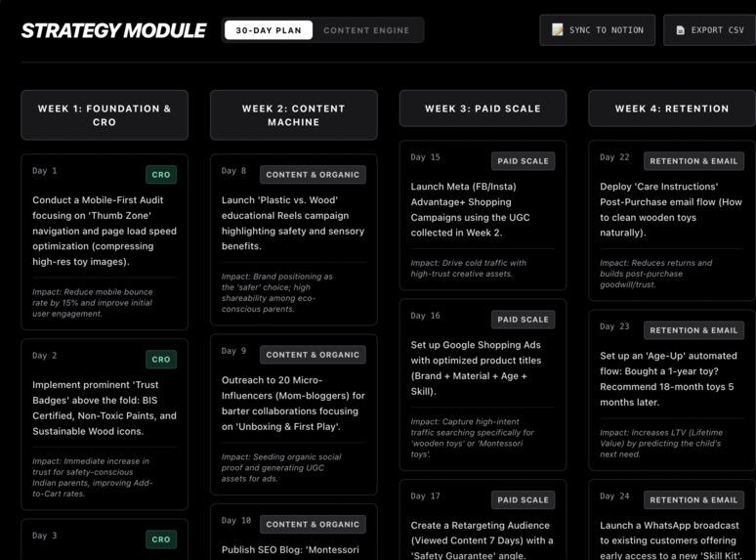Click Content & Organic tag on Day 8

point(313,175)
